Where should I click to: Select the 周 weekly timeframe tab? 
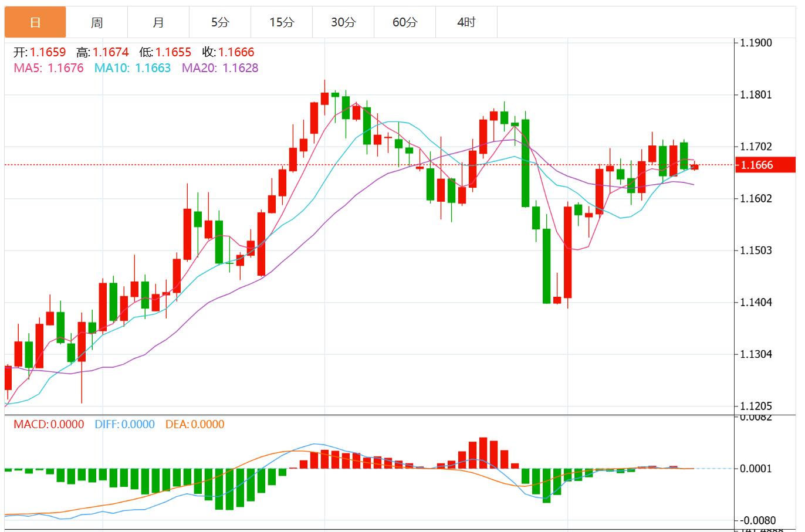[x=96, y=22]
